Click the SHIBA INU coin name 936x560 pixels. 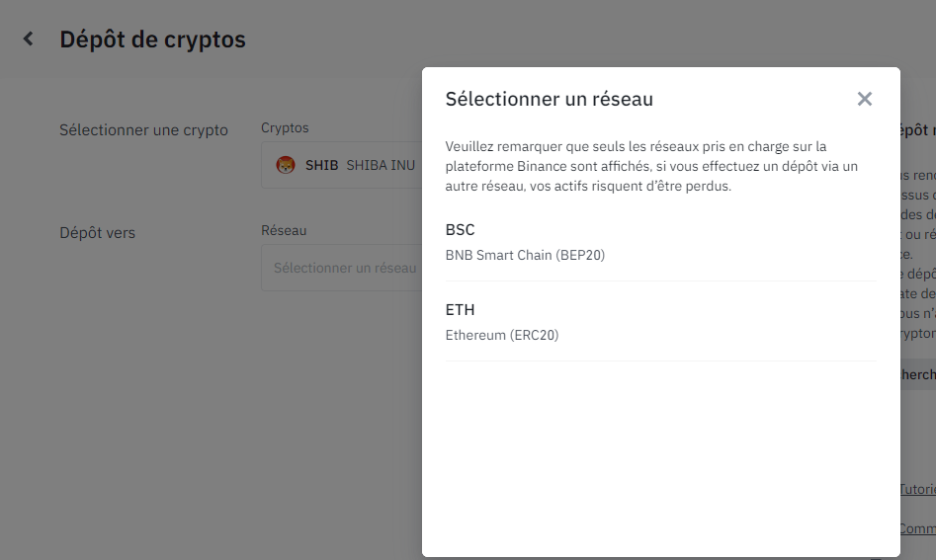pyautogui.click(x=381, y=166)
